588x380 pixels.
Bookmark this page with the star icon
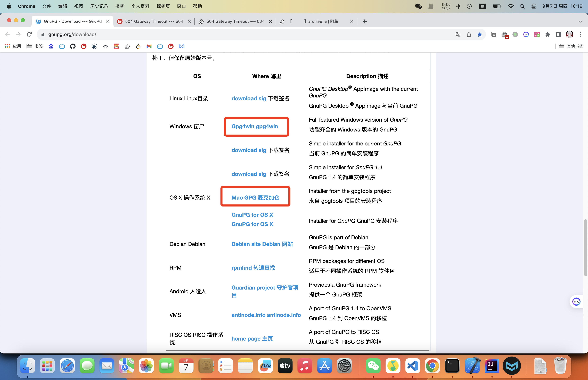pos(479,34)
